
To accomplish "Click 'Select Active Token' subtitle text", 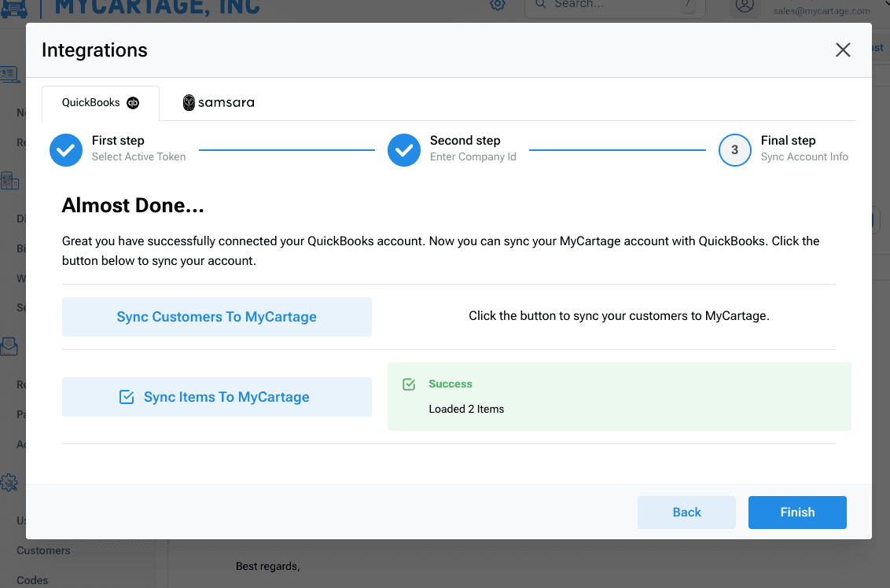I will point(138,156).
